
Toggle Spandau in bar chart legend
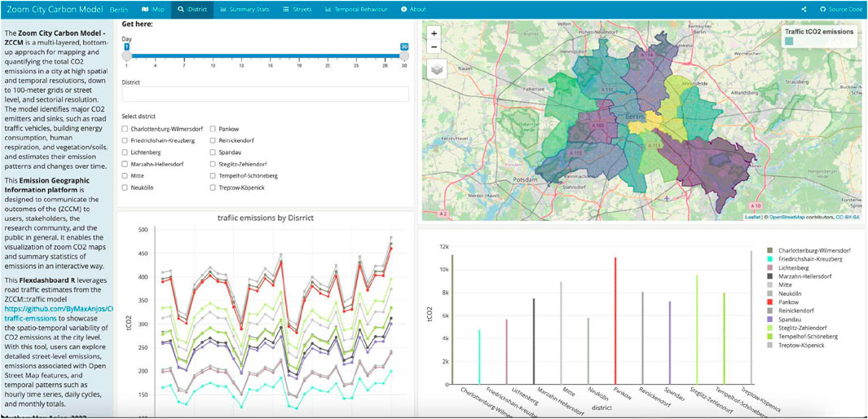(785, 320)
